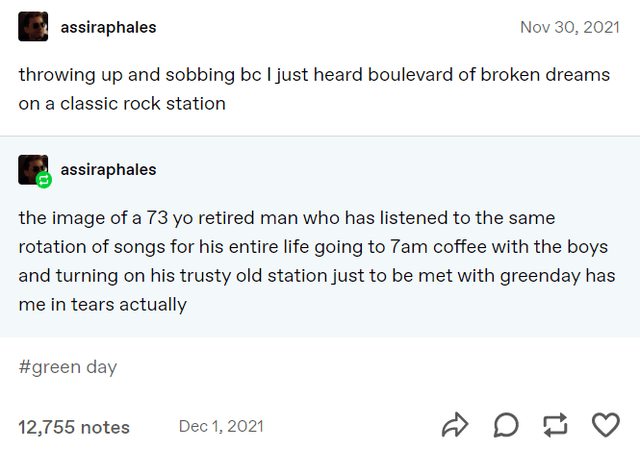This screenshot has width=640, height=449.
Task: Open the Dec 1, 2021 date link
Action: pos(221,426)
